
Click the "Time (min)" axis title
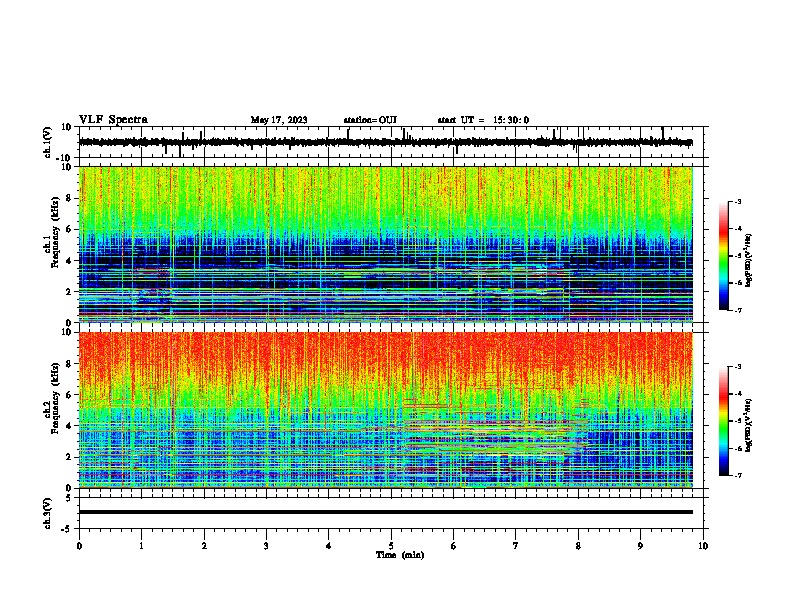400,555
